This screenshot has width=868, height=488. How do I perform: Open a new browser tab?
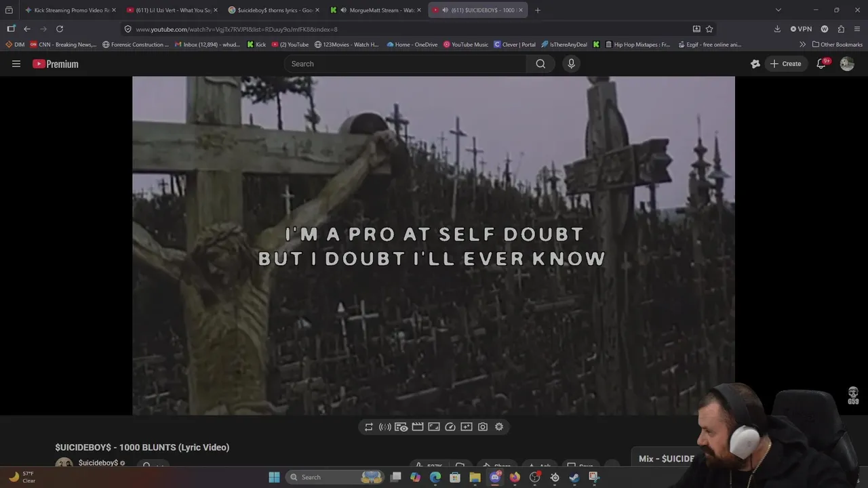pyautogui.click(x=538, y=10)
